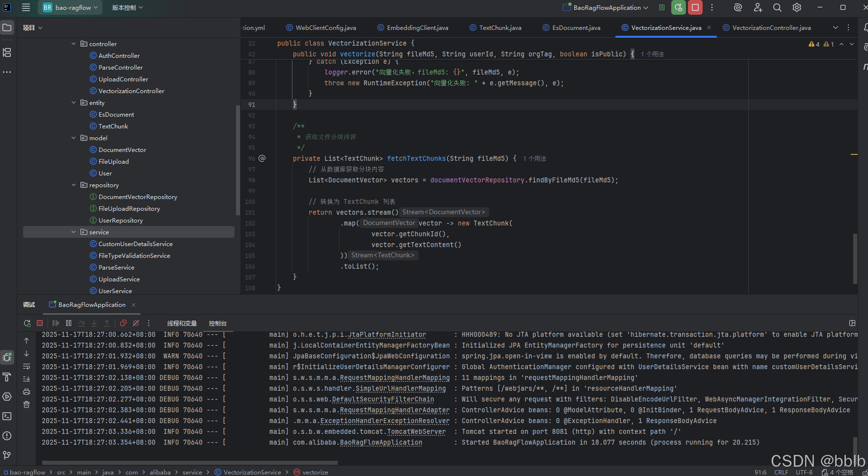Resume program in the debug toolbar
Image resolution: width=868 pixels, height=476 pixels.
pyautogui.click(x=56, y=323)
